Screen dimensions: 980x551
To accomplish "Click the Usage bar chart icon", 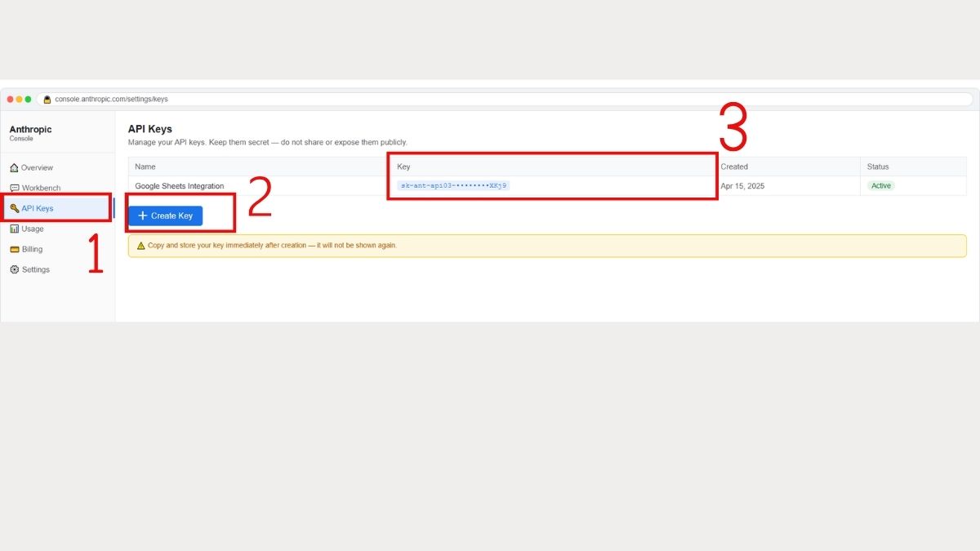I will pos(15,229).
